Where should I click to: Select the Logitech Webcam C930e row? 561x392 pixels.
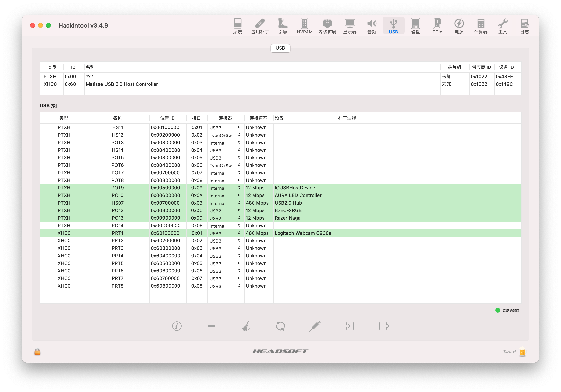click(x=280, y=233)
